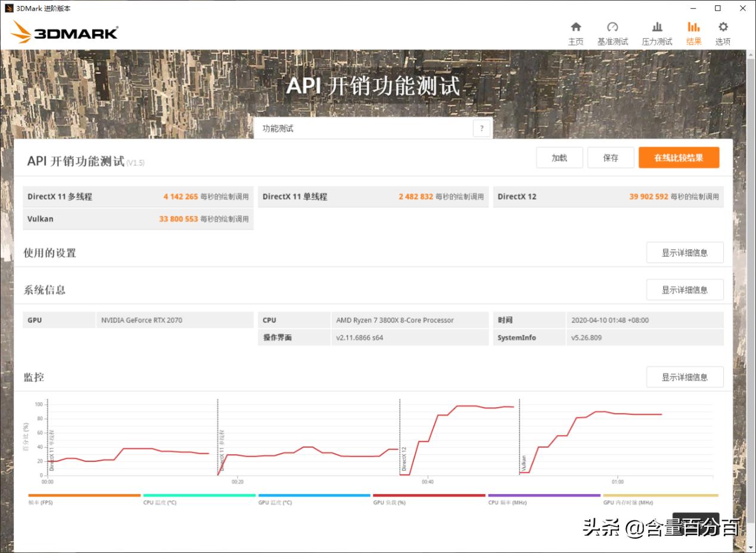
Task: Expand 显示详细信息 under 使用的设置
Action: (x=684, y=252)
